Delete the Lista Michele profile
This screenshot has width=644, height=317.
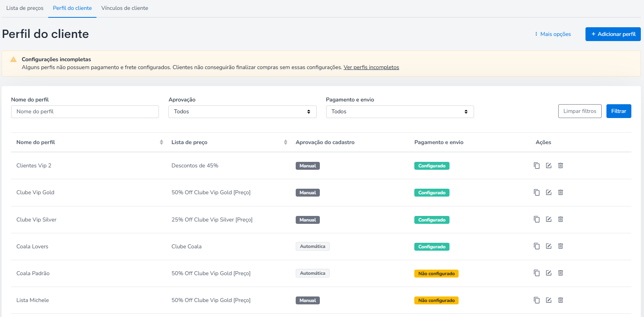[561, 300]
